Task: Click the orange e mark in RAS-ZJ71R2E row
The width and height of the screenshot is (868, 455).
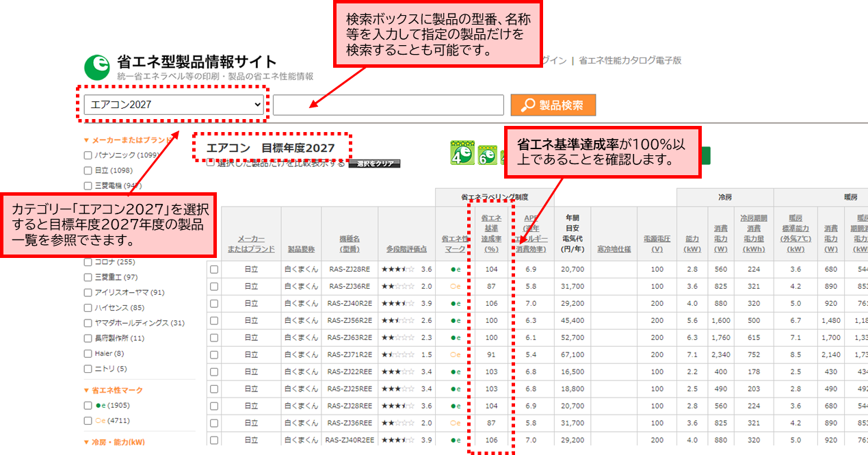Action: tap(456, 355)
